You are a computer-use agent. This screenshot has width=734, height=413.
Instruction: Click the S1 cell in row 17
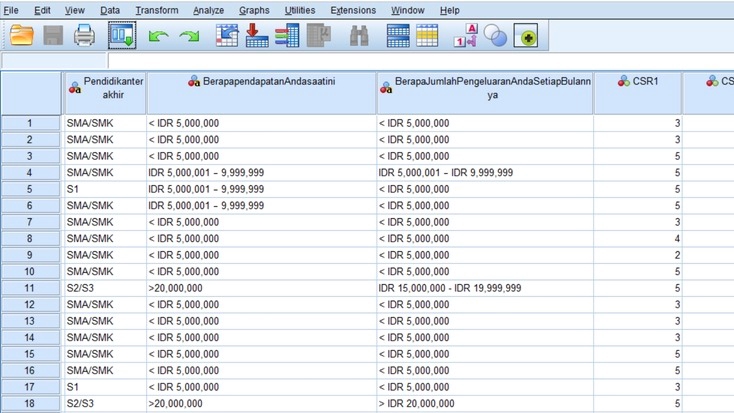click(105, 387)
